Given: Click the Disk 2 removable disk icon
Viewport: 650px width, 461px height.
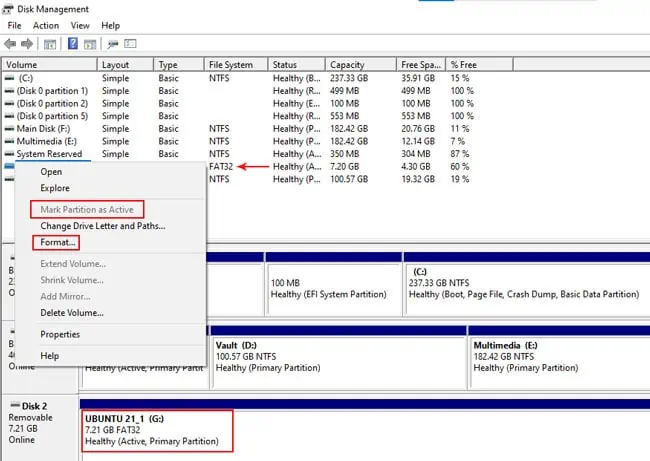Looking at the screenshot, I should [x=15, y=405].
